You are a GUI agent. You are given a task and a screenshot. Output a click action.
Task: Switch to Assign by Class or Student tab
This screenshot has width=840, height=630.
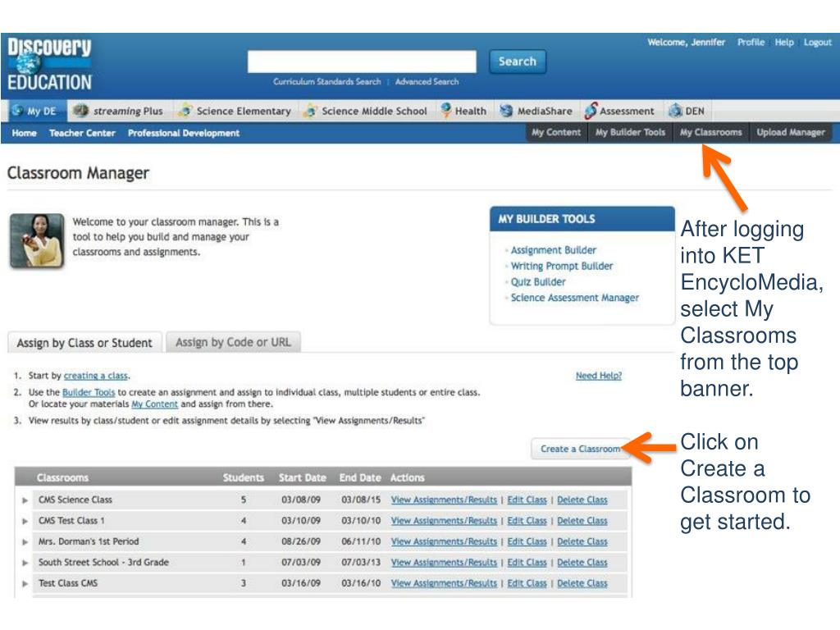coord(84,343)
